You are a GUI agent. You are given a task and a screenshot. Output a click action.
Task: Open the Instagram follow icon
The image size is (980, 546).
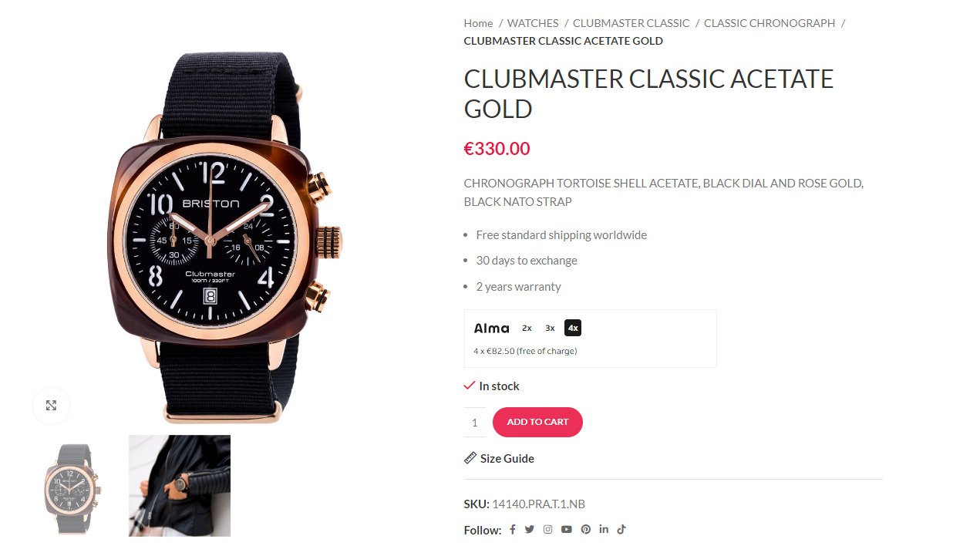pos(547,530)
